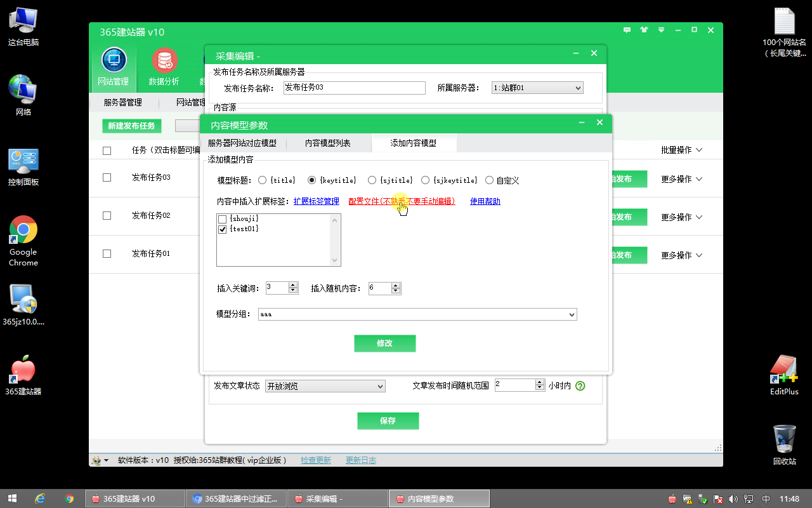Image resolution: width=812 pixels, height=508 pixels.
Task: Open the 数据分析 toolbar icon
Action: (164, 68)
